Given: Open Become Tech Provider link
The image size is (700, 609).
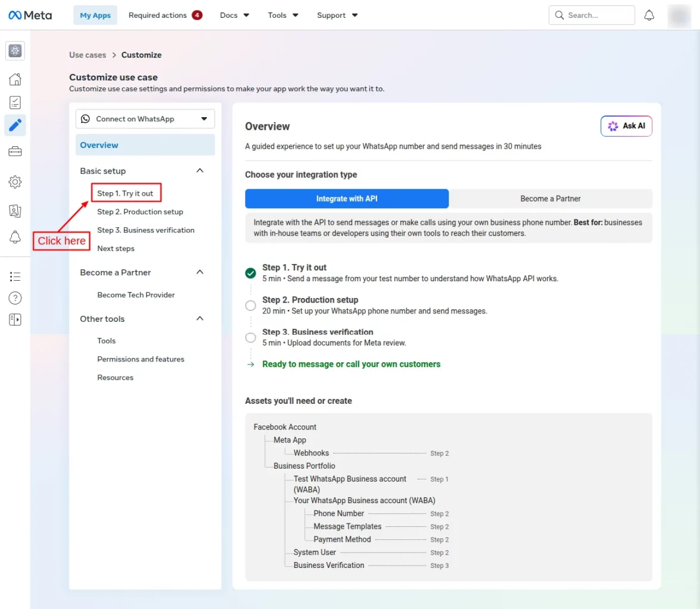Looking at the screenshot, I should (x=136, y=294).
